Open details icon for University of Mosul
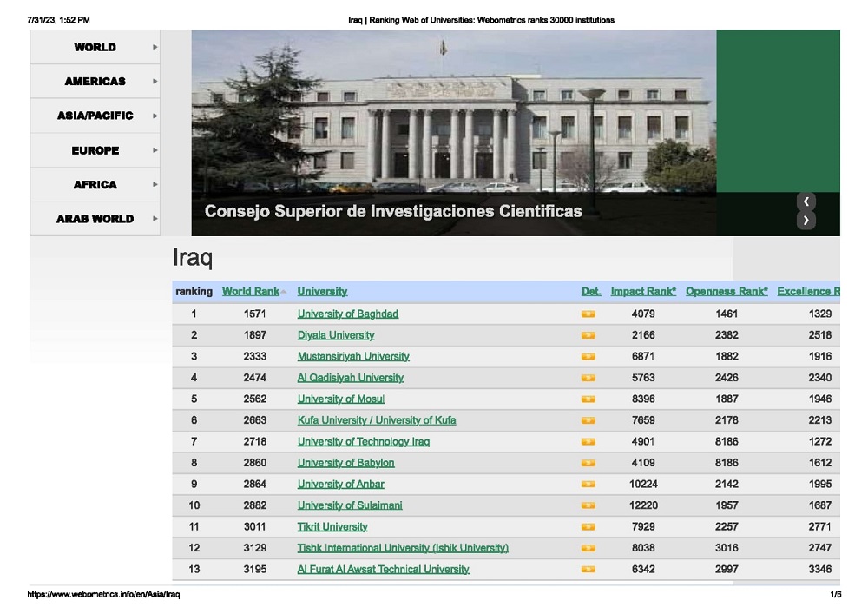 [x=588, y=399]
